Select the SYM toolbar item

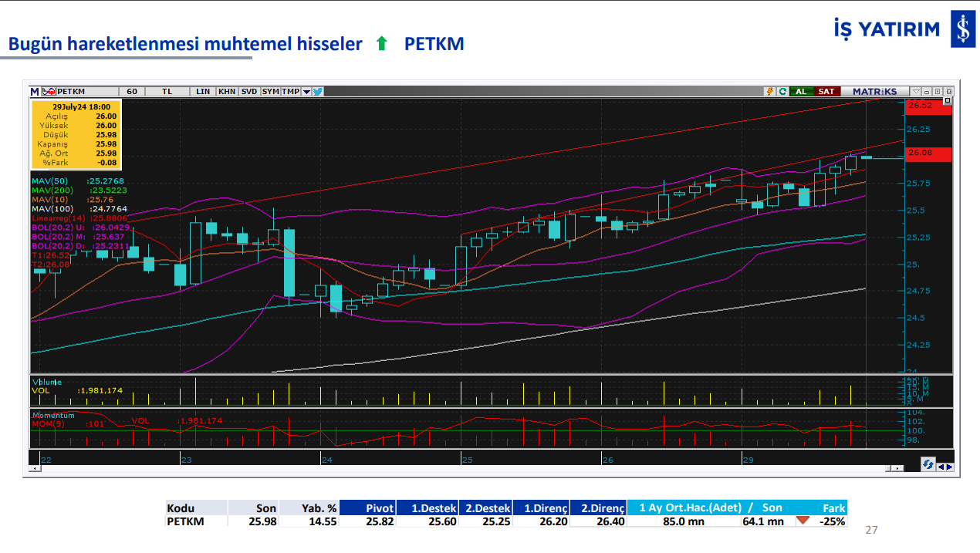pos(270,91)
